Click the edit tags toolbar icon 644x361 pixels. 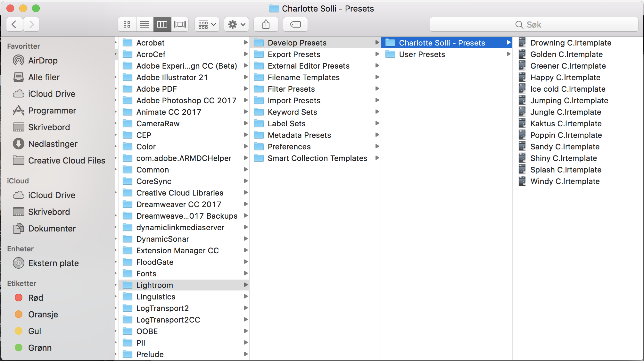[x=295, y=24]
